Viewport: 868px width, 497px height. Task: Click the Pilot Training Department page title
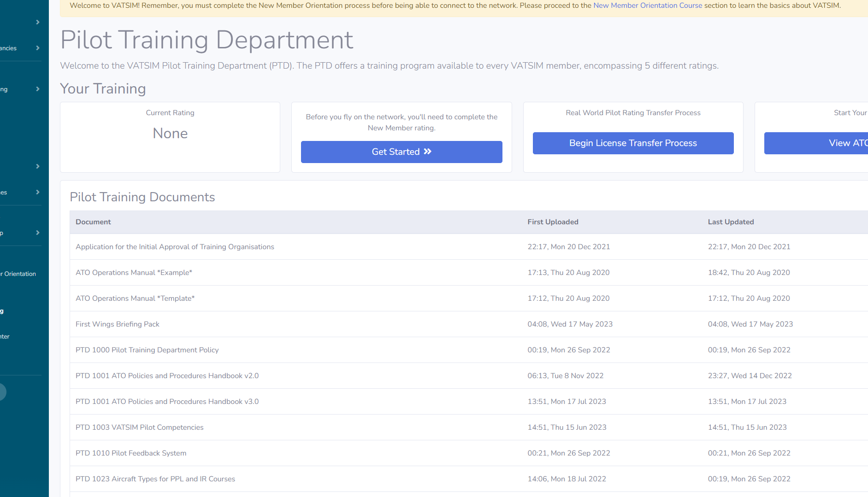pos(207,40)
